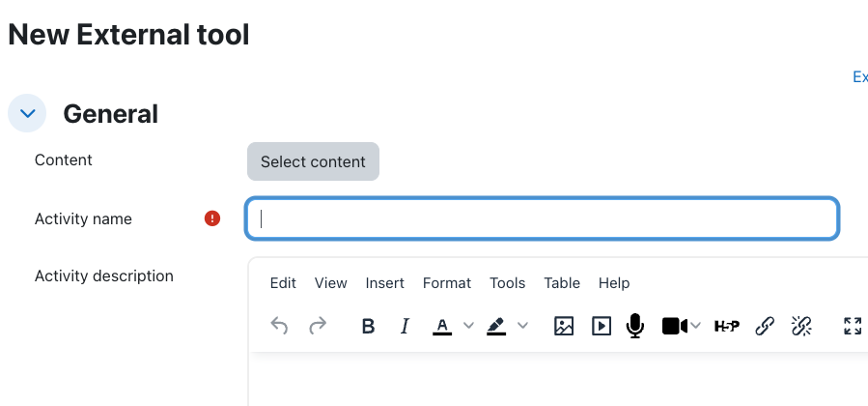
Task: Insert H5P content
Action: tap(727, 326)
